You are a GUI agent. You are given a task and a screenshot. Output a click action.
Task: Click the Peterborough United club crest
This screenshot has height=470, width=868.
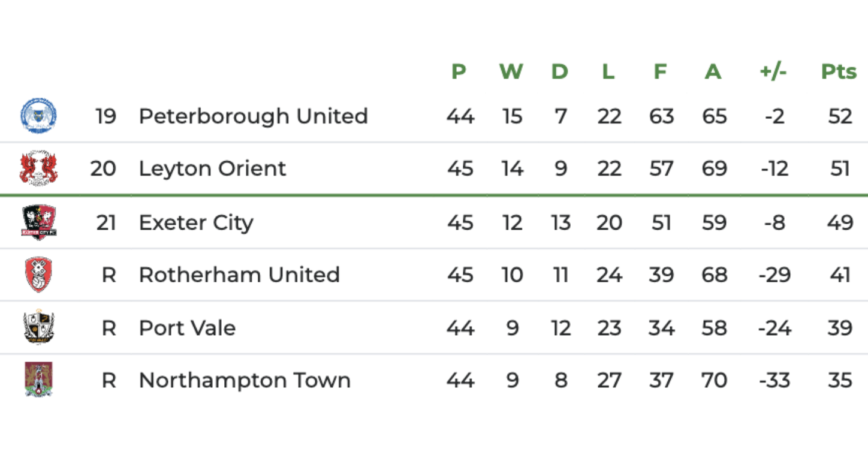tap(39, 116)
